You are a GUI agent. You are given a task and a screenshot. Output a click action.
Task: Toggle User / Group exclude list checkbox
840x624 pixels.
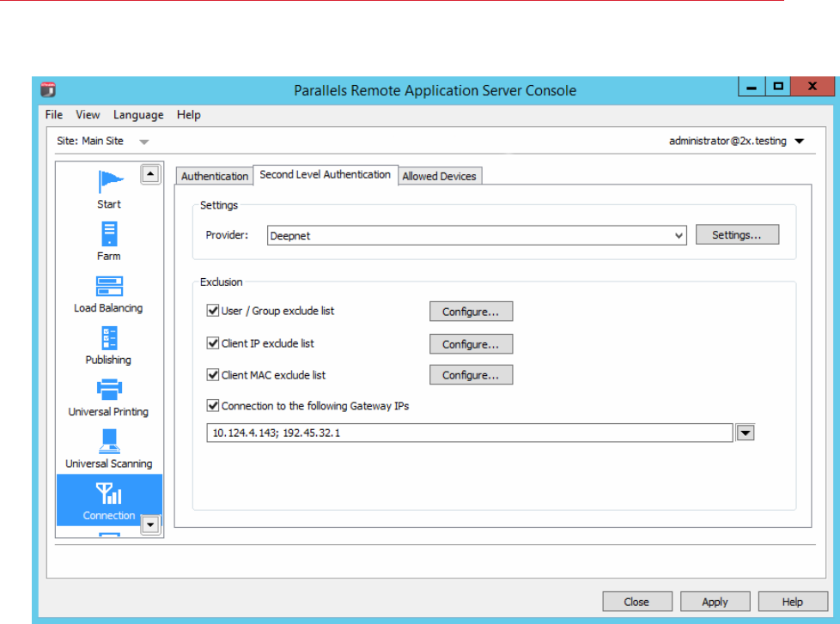(x=213, y=311)
